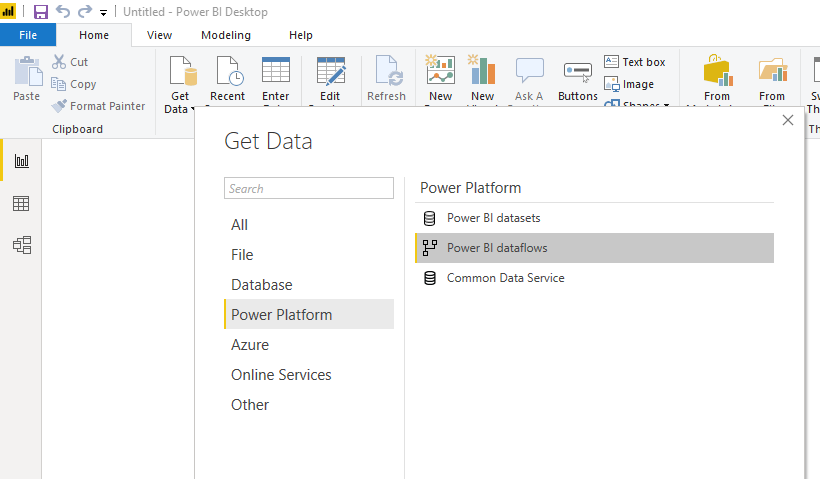Click the Search box in Get Data
Viewport: 820px width, 479px height.
click(x=309, y=188)
